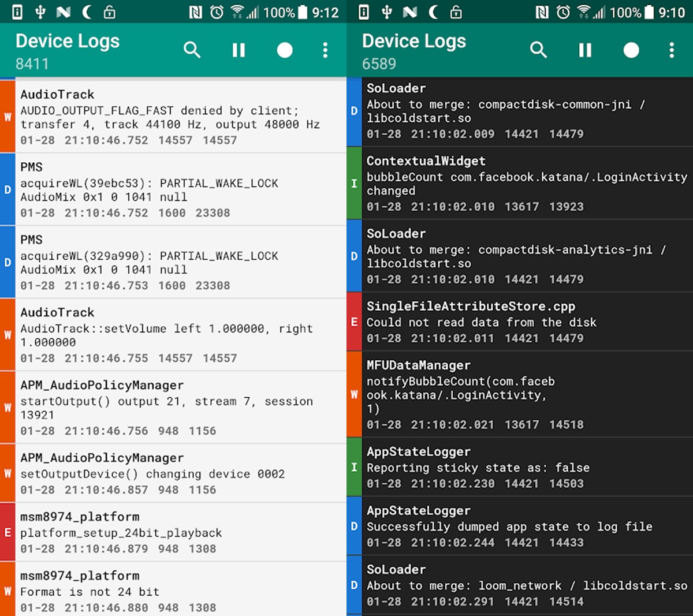Image resolution: width=693 pixels, height=616 pixels.
Task: Tap the D severity badge on SoLoader entry
Action: pyautogui.click(x=354, y=111)
